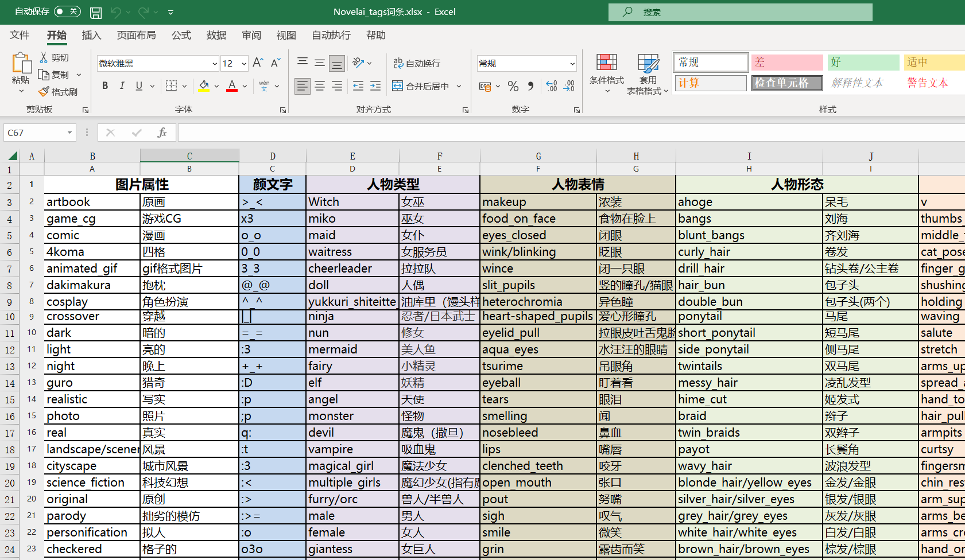Align text to middle vertically
Image resolution: width=965 pixels, height=560 pixels.
pyautogui.click(x=320, y=63)
